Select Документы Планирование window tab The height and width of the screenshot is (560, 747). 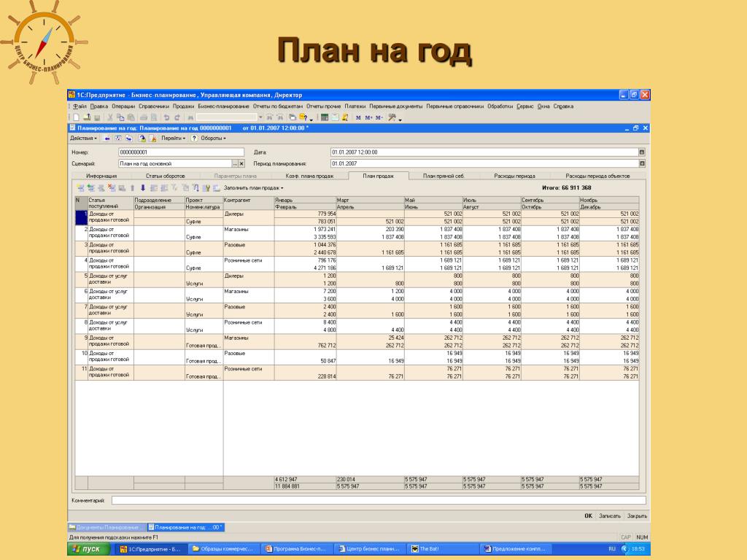[105, 527]
